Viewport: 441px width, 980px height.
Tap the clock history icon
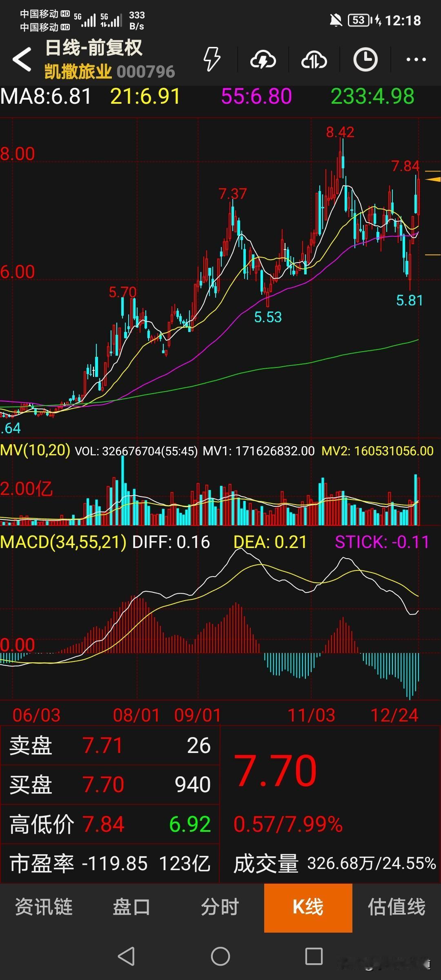(x=365, y=60)
